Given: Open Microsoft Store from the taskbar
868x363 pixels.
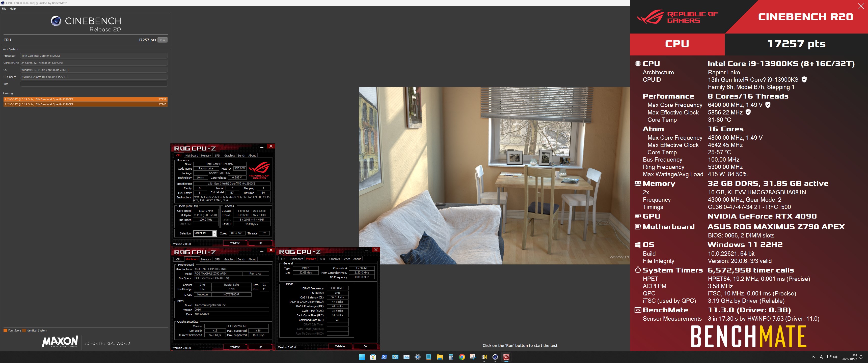Looking at the screenshot, I should coord(373,357).
